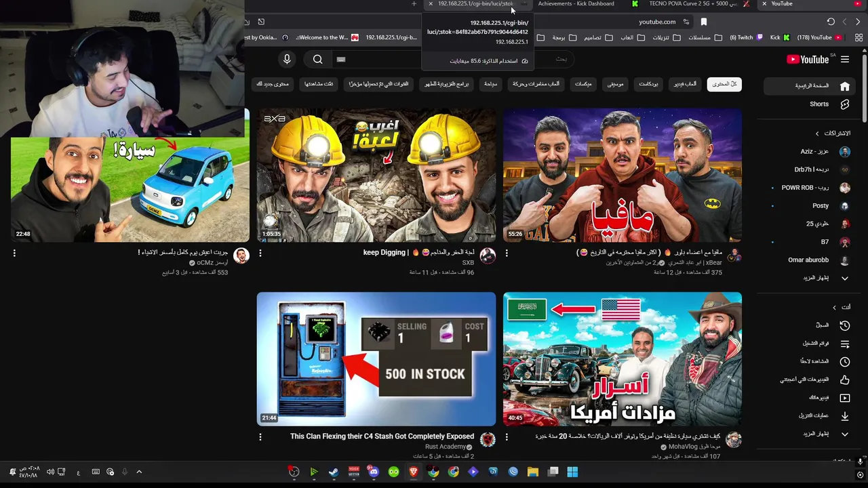Click the search magnifier button
The width and height of the screenshot is (868, 488).
[x=317, y=60]
